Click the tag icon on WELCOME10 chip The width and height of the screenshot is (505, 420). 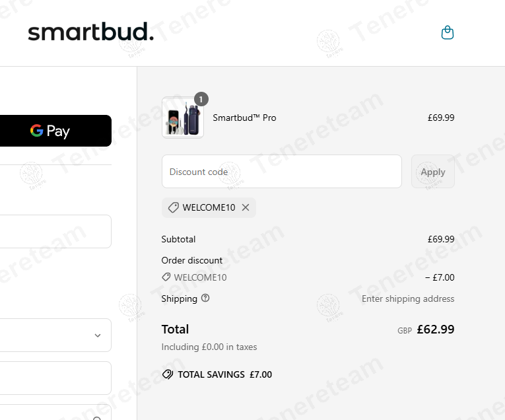tap(173, 207)
